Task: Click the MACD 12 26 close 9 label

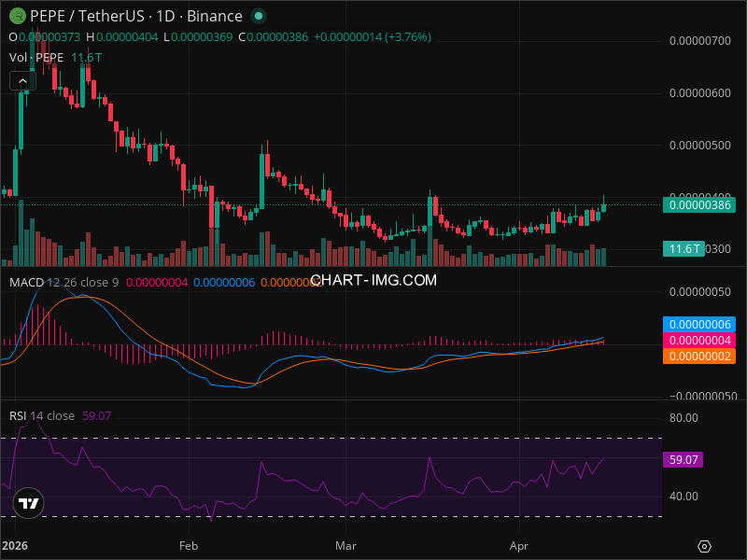Action: [x=63, y=283]
